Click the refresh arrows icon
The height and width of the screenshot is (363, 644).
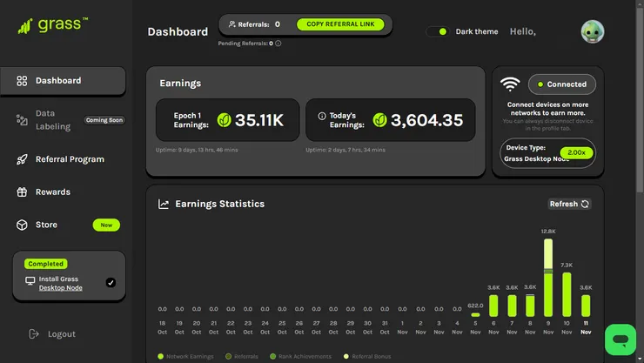click(x=585, y=204)
